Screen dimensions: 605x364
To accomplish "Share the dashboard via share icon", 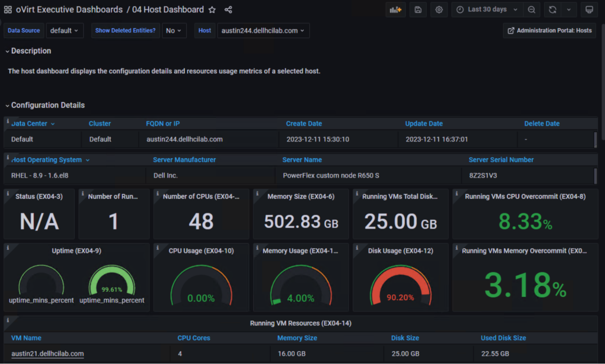I will tap(228, 10).
